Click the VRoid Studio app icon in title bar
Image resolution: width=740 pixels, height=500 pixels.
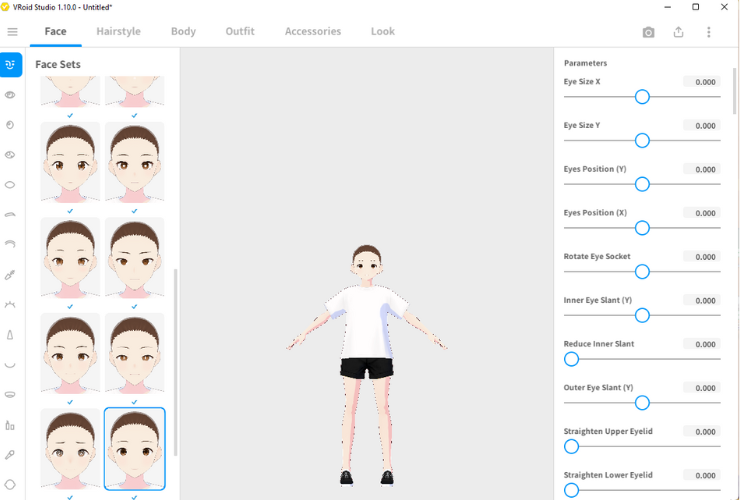pyautogui.click(x=5, y=7)
